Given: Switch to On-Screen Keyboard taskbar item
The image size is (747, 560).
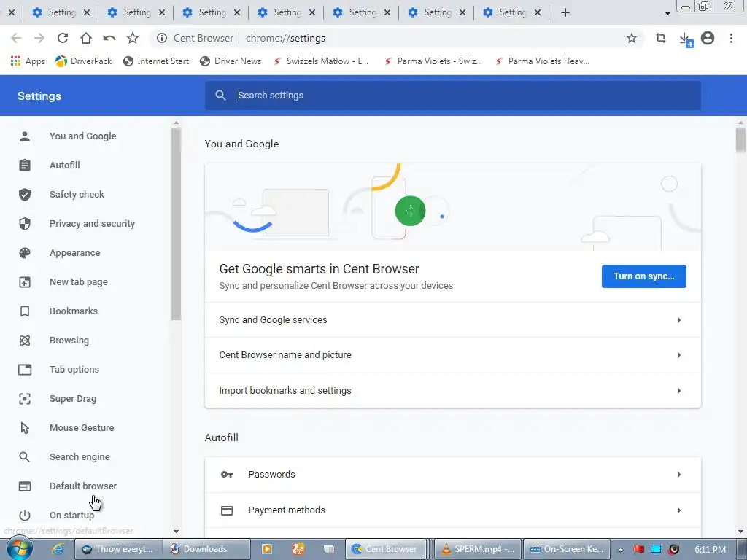Looking at the screenshot, I should 566,550.
